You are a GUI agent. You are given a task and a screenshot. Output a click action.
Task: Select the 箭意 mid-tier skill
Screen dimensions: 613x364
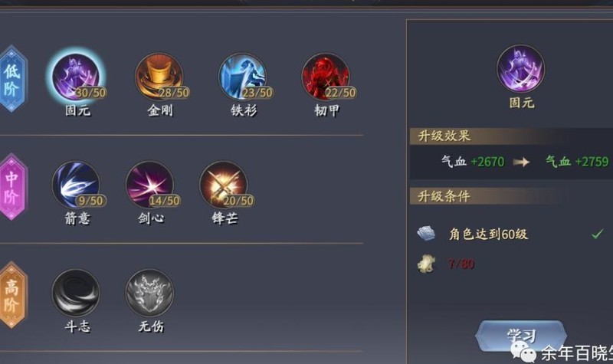coord(76,185)
